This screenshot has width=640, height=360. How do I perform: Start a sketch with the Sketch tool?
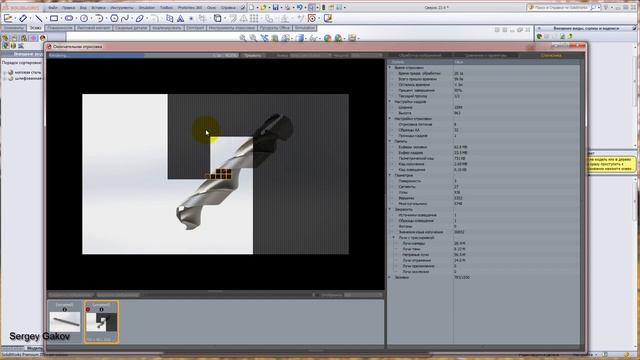click(8, 18)
